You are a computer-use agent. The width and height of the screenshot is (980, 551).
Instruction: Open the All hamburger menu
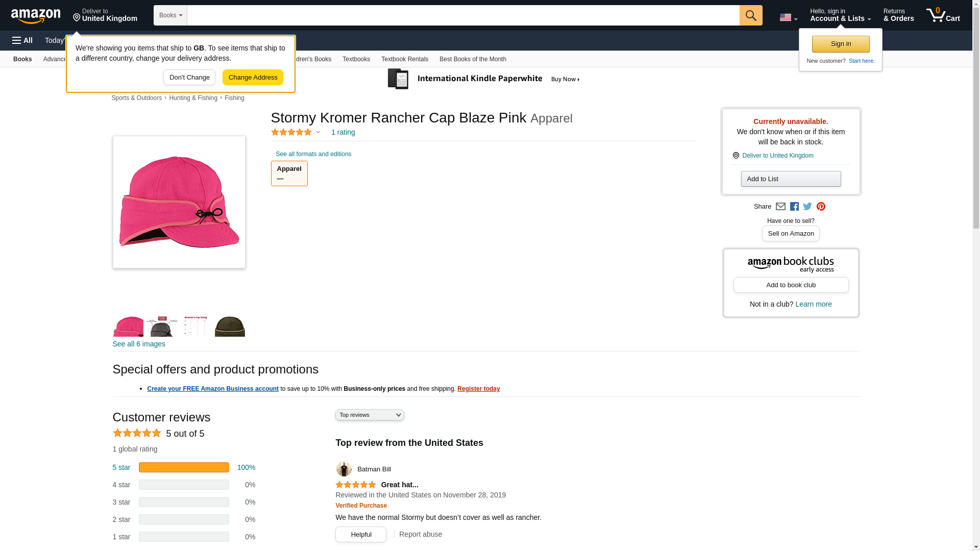pyautogui.click(x=22, y=40)
